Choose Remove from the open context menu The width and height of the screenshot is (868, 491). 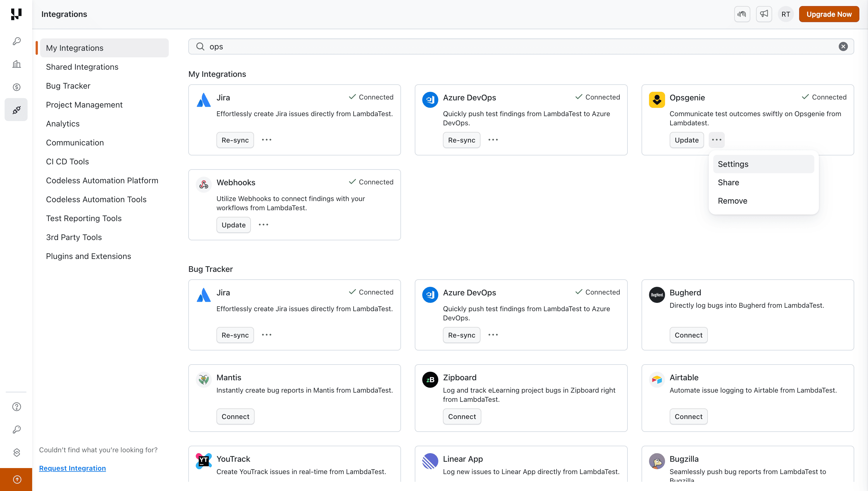pyautogui.click(x=732, y=201)
